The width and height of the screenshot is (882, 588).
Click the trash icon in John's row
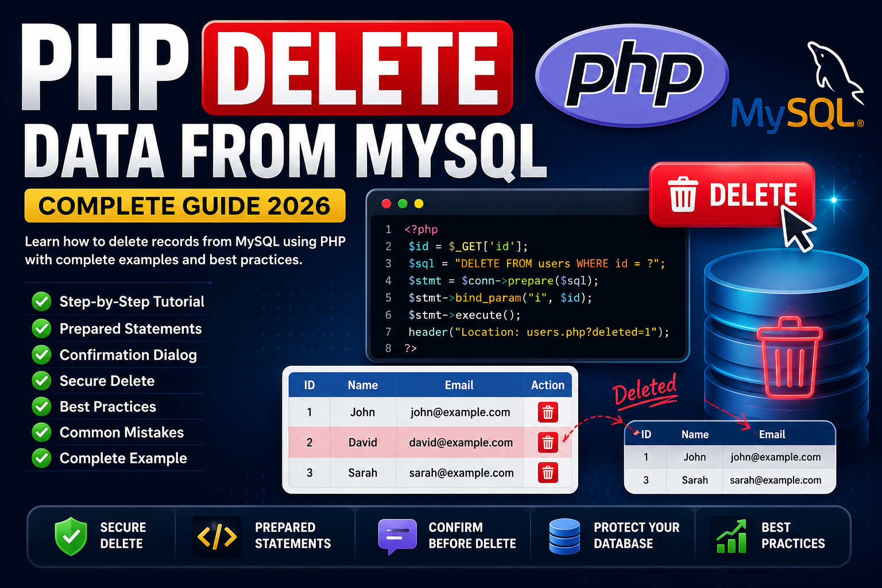[x=548, y=412]
